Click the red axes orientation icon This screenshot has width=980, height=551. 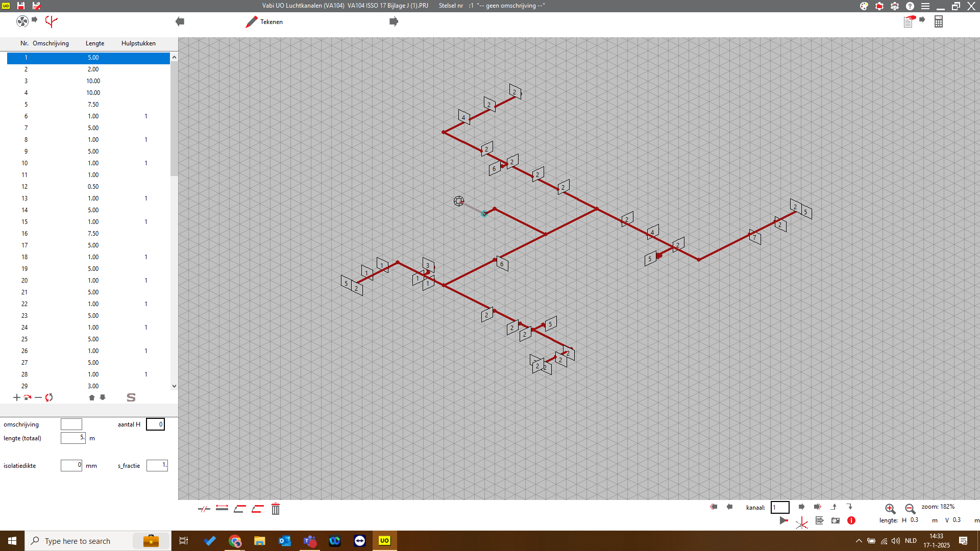[x=802, y=522]
